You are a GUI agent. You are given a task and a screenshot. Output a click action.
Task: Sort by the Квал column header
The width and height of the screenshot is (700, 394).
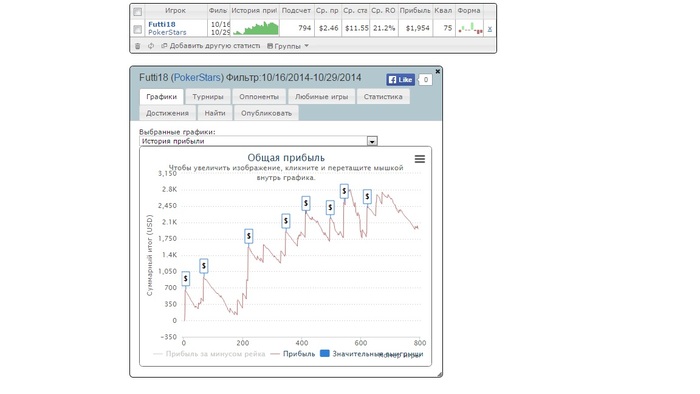click(443, 11)
